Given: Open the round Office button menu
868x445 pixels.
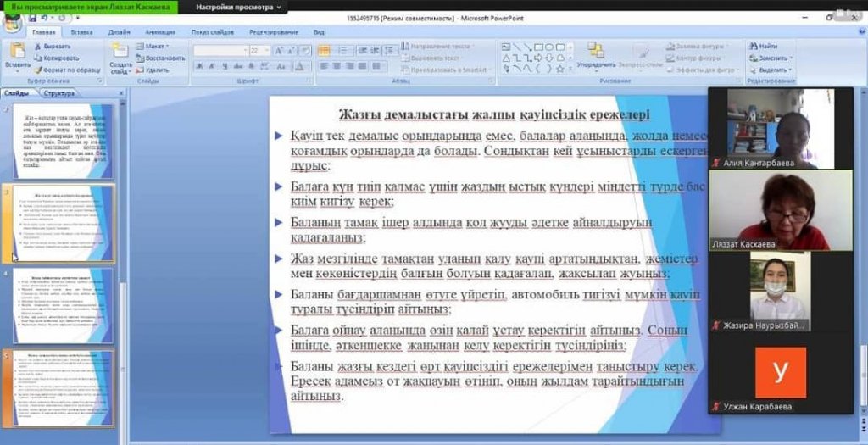Looking at the screenshot, I should [11, 24].
